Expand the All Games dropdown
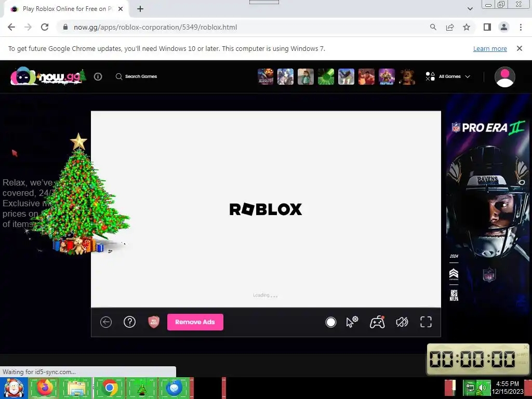The image size is (532, 399). point(448,76)
